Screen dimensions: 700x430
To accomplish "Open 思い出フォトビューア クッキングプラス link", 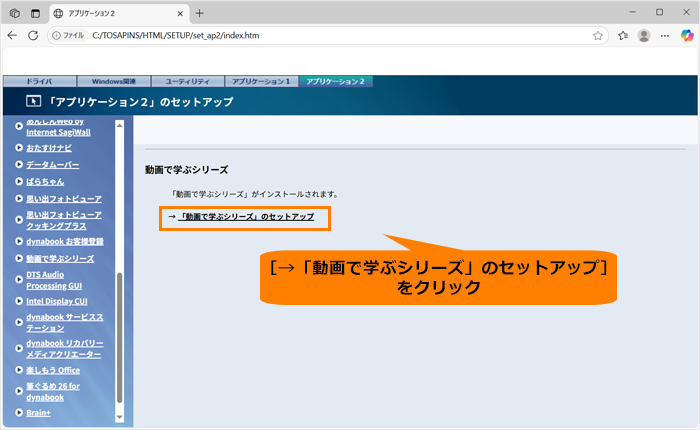I will 64,220.
